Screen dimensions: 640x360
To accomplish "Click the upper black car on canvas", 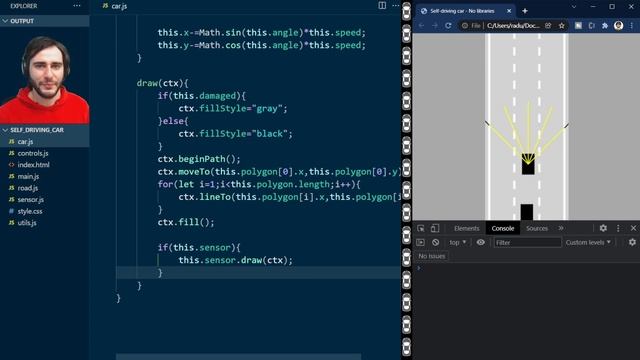I will 528,164.
